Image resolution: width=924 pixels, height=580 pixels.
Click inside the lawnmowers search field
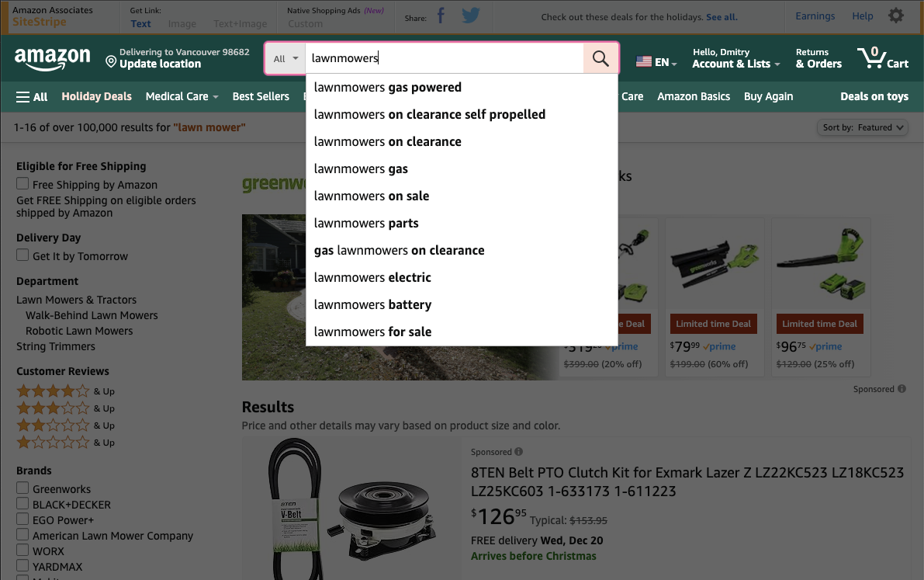coord(445,58)
